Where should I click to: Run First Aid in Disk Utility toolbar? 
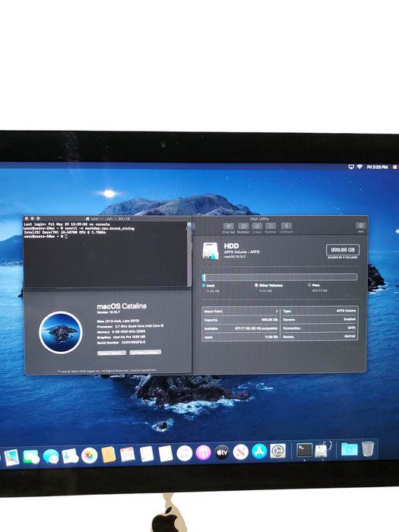click(x=229, y=228)
